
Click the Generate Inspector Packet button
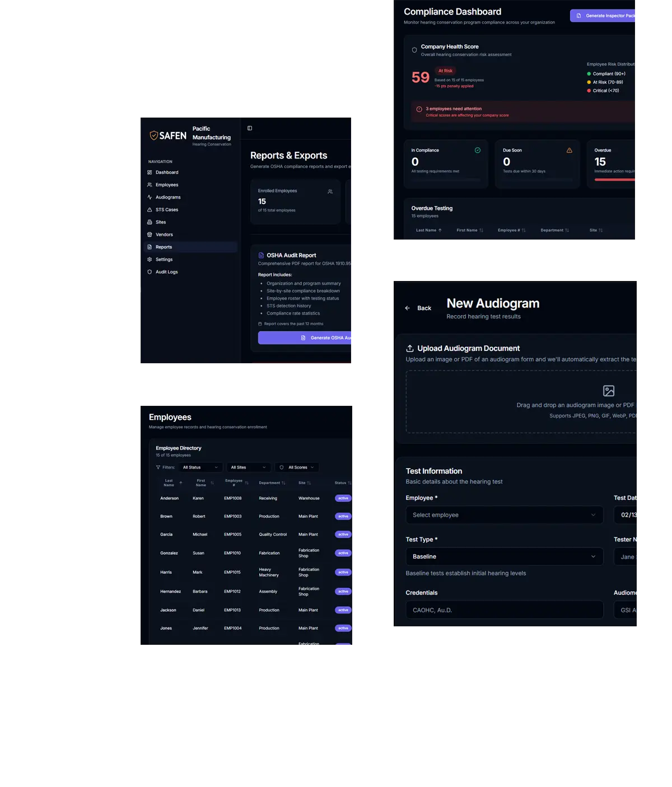604,16
